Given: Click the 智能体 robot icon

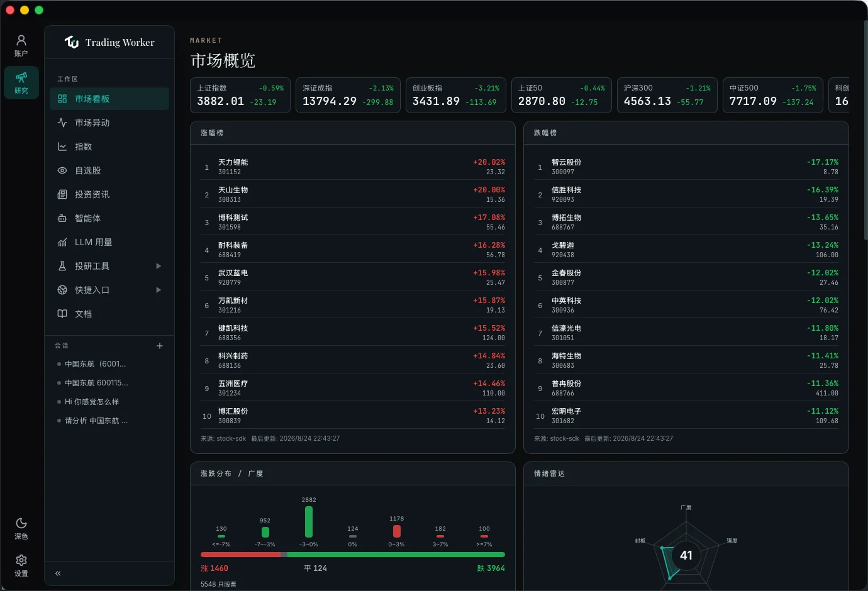Looking at the screenshot, I should pyautogui.click(x=62, y=218).
